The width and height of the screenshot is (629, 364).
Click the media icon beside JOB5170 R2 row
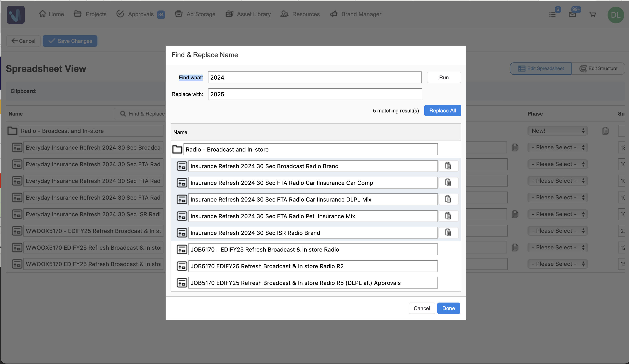182,266
